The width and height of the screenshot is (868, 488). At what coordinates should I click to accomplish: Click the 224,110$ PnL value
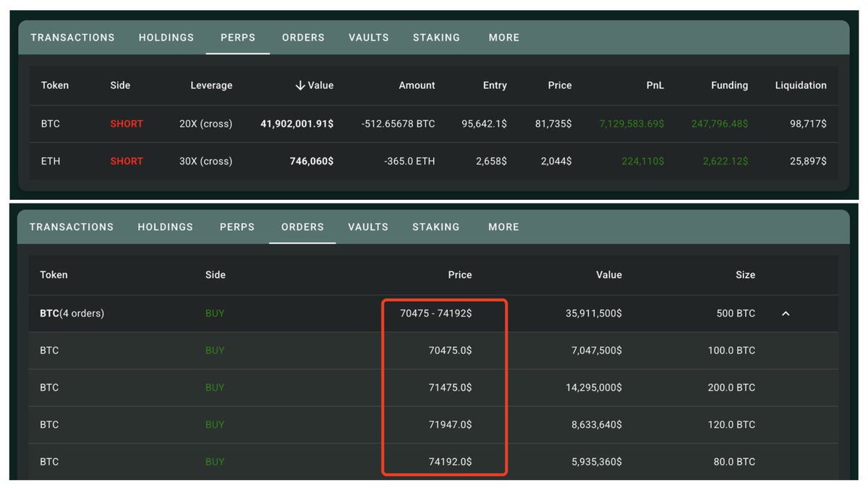coord(643,161)
